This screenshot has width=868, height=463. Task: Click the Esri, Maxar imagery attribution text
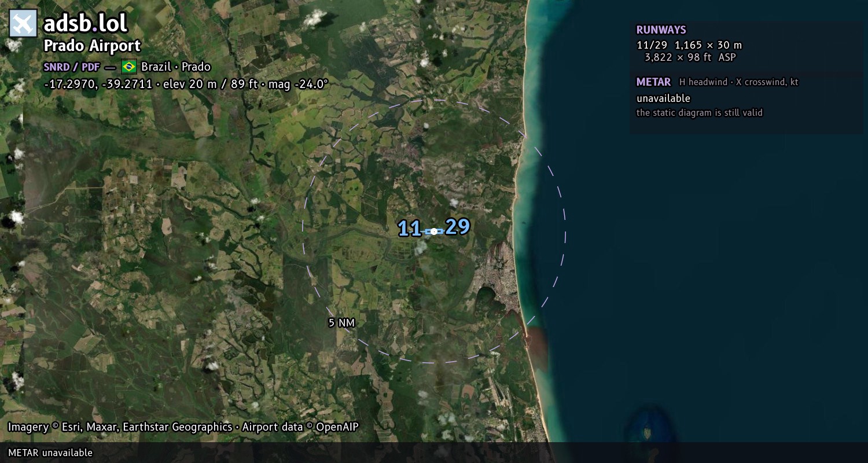[120, 427]
